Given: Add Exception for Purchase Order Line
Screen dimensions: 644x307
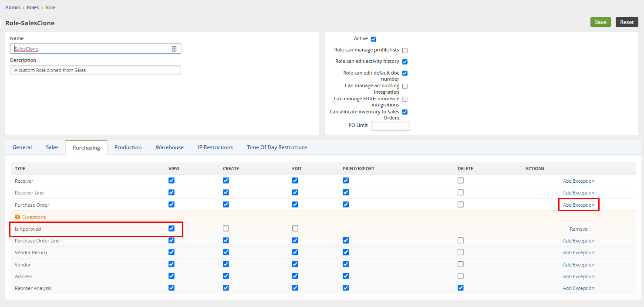Looking at the screenshot, I should tap(578, 241).
